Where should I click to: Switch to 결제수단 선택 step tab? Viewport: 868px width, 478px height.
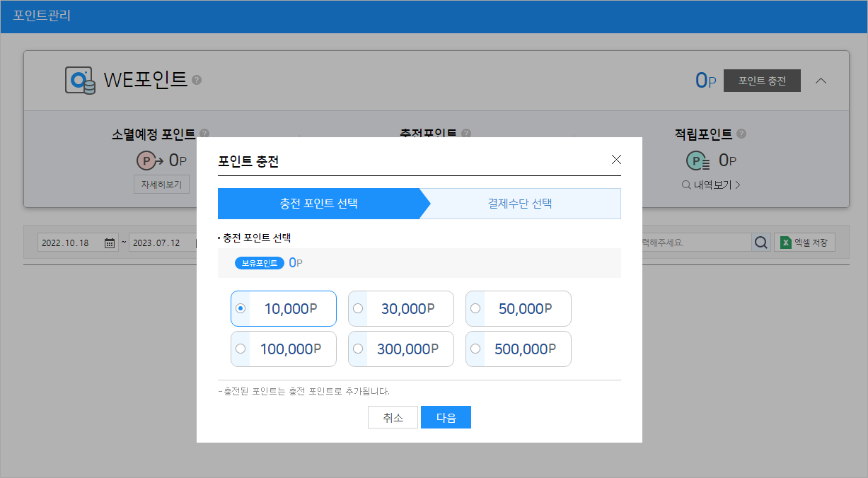point(520,204)
